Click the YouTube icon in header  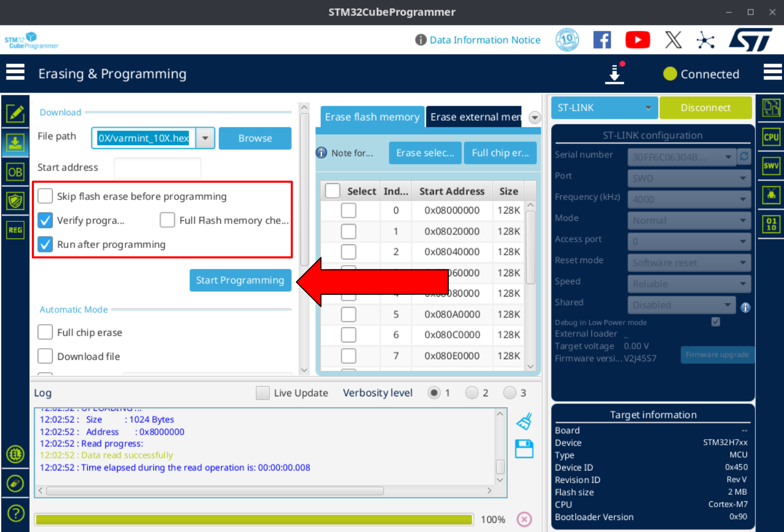637,40
